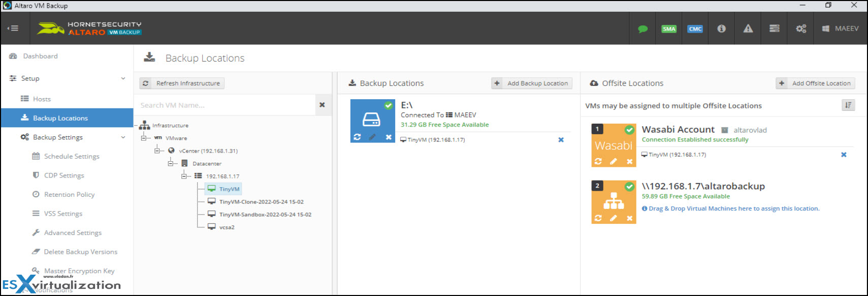The image size is (868, 296).
Task: Refresh the E:\ backup location
Action: pos(357,137)
